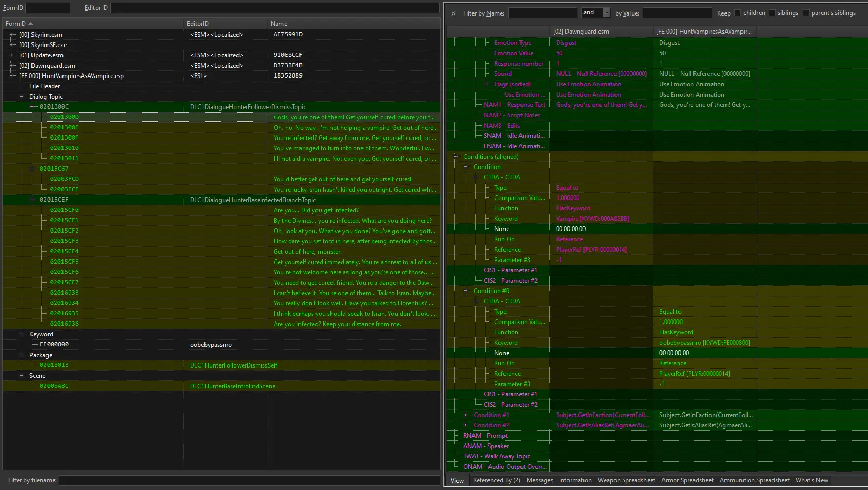Select record 0201300F
The image size is (868, 490).
tap(222, 138)
